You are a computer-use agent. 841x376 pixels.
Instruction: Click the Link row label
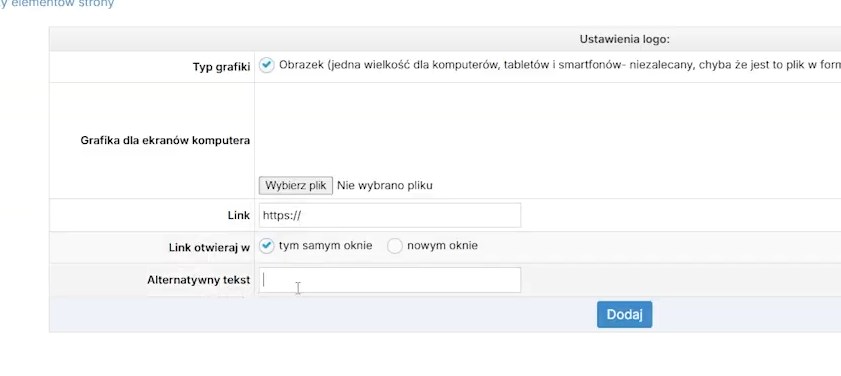click(x=239, y=216)
